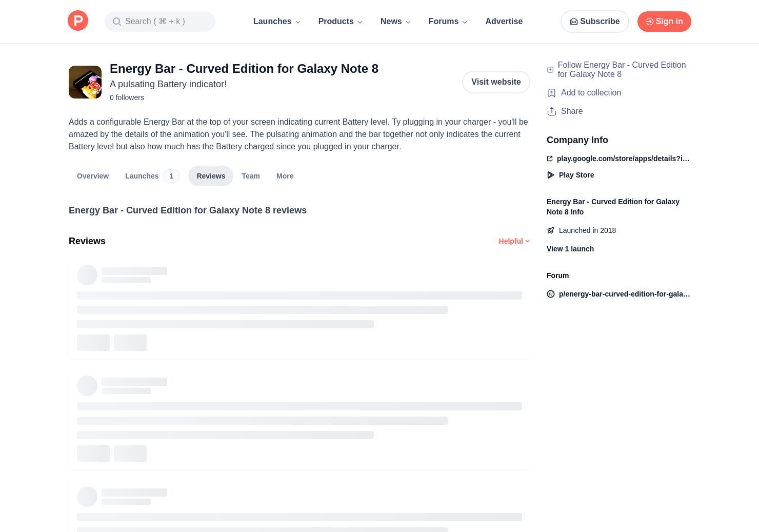Screen dimensions: 759x532
Task: Click the envelope icon in Subscribe
Action: (x=574, y=22)
